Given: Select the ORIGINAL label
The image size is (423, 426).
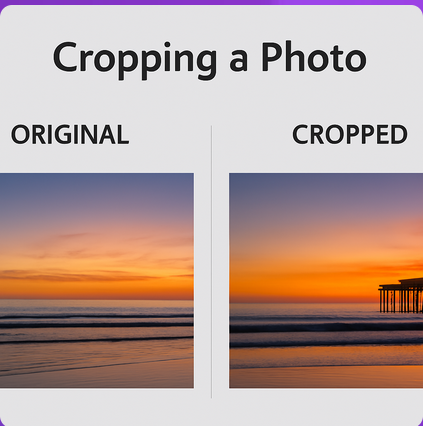Looking at the screenshot, I should (x=70, y=135).
